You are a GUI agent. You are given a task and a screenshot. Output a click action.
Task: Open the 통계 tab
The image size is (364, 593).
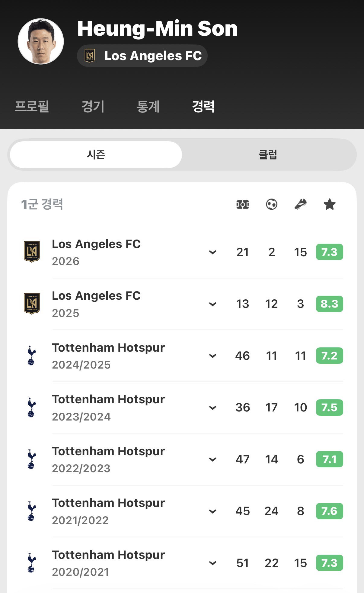[x=148, y=106]
